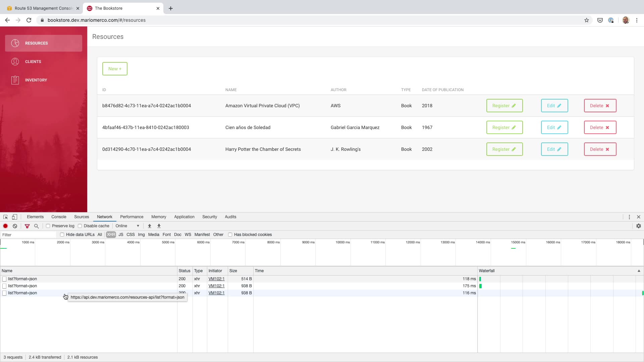The height and width of the screenshot is (362, 644).
Task: Switch to the Console tab
Action: tap(59, 217)
